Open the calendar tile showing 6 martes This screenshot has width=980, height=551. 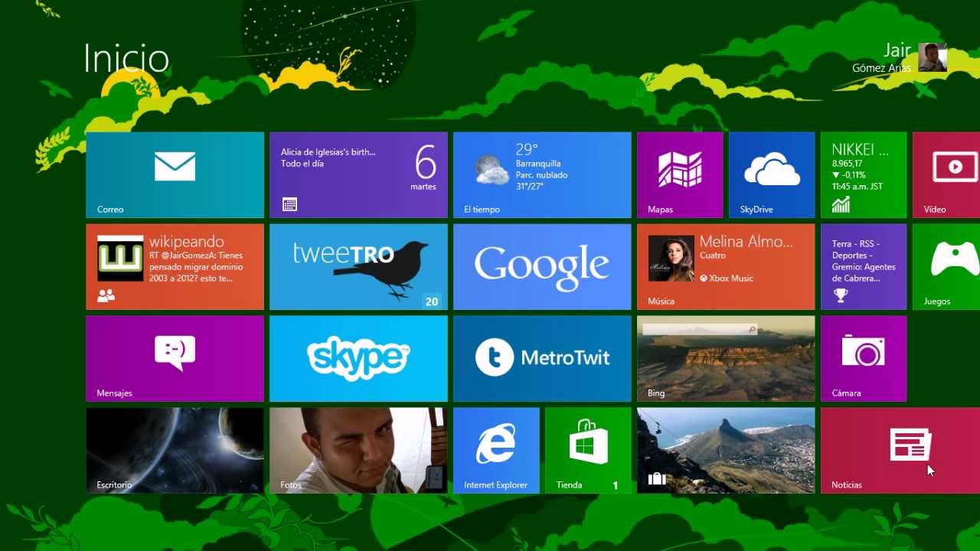[x=358, y=175]
